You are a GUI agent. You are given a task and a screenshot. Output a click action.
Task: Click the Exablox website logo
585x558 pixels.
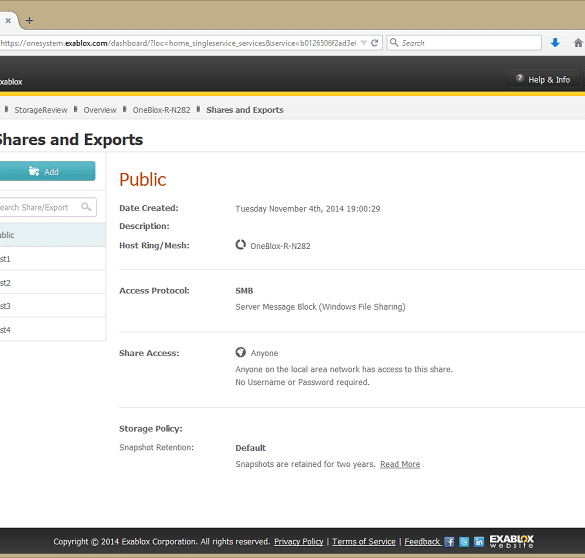512,541
